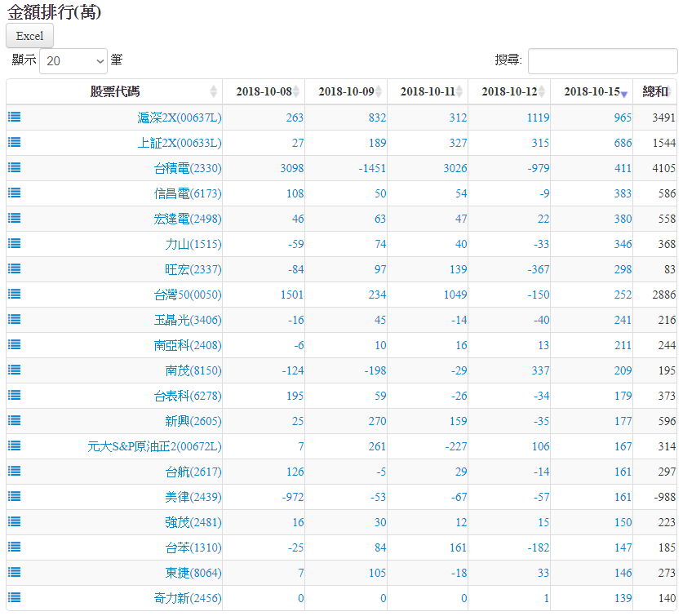Click list icon beside 滬深2X(00637L) row
The height and width of the screenshot is (616, 683).
coord(15,117)
